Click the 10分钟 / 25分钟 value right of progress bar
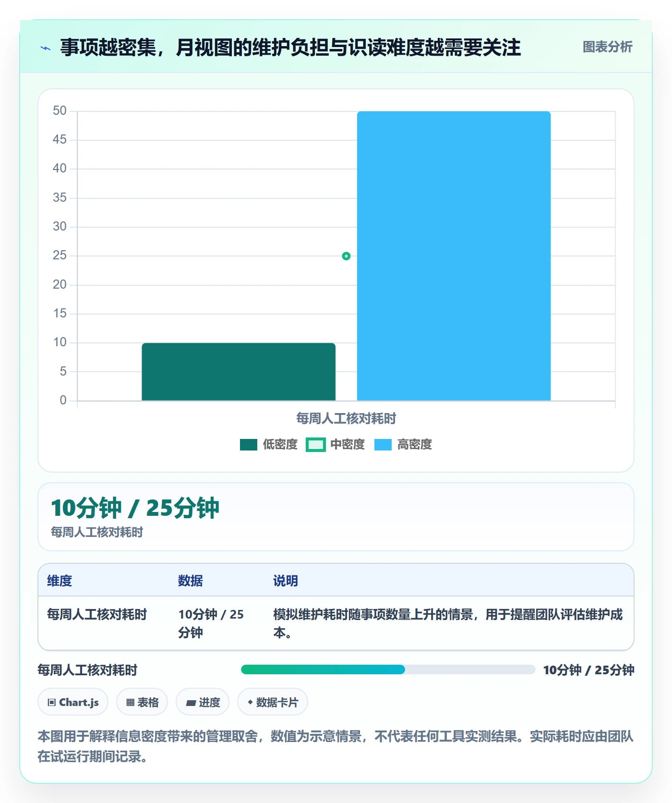This screenshot has height=803, width=672. click(589, 670)
